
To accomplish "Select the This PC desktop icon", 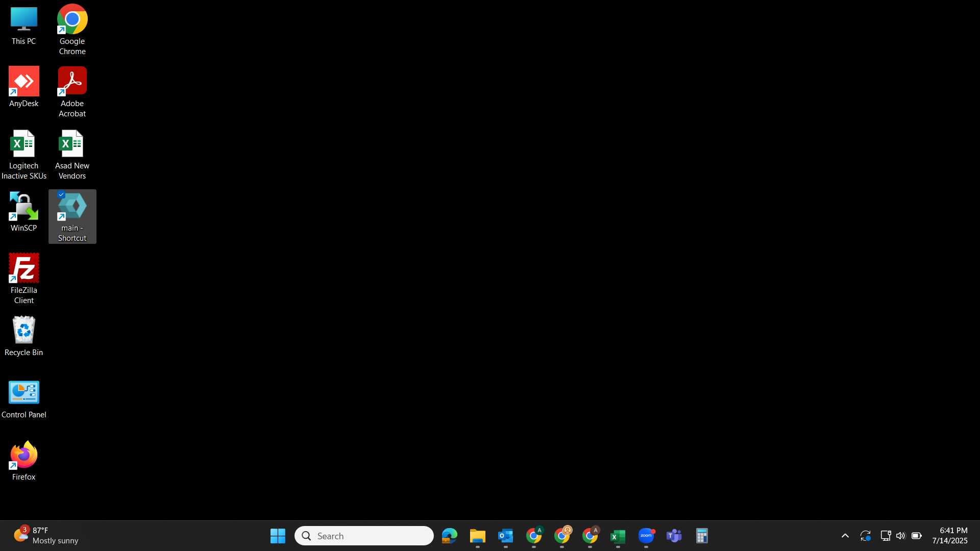I will coord(24,26).
